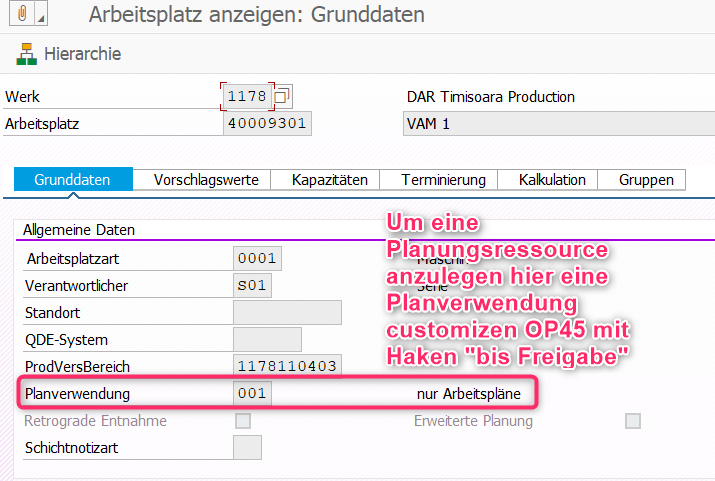Screen dimensions: 715x481
Task: Open dropdown arrow beside paperclip icon
Action: 41,16
